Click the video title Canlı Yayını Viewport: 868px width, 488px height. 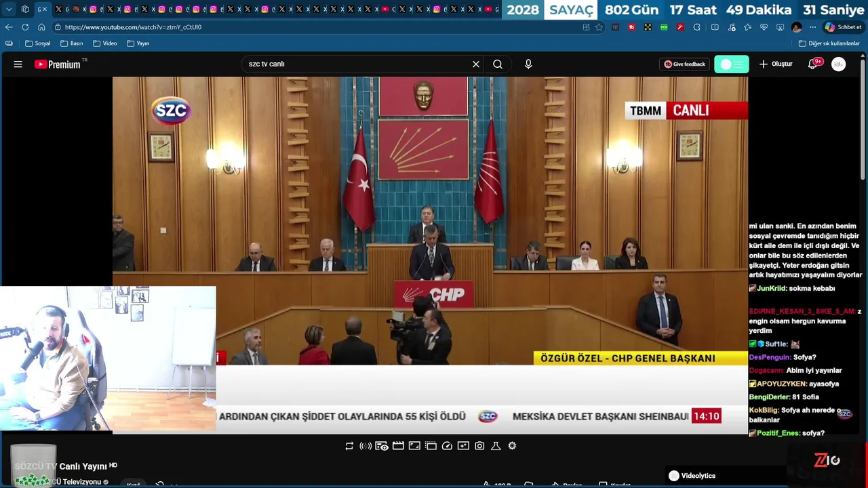click(83, 466)
